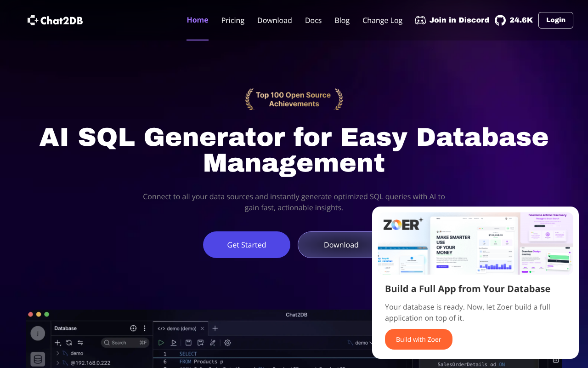Expand the demo database tree node
Image resolution: width=588 pixels, height=368 pixels.
point(57,353)
